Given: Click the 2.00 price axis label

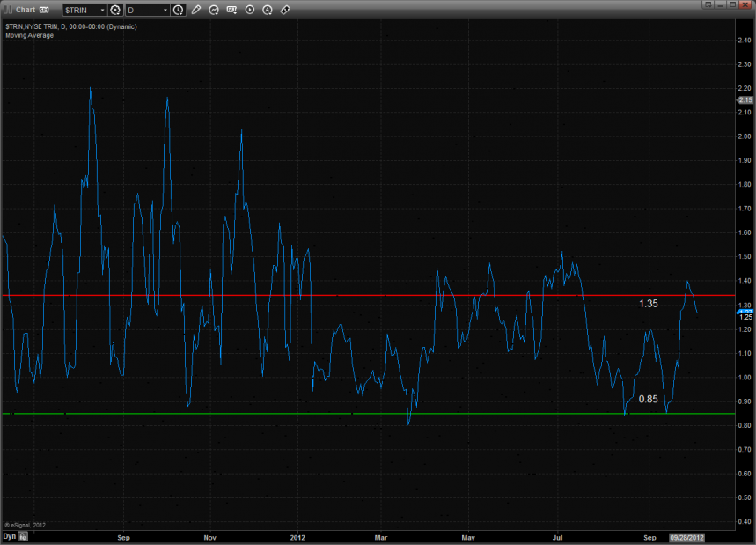Looking at the screenshot, I should [745, 136].
